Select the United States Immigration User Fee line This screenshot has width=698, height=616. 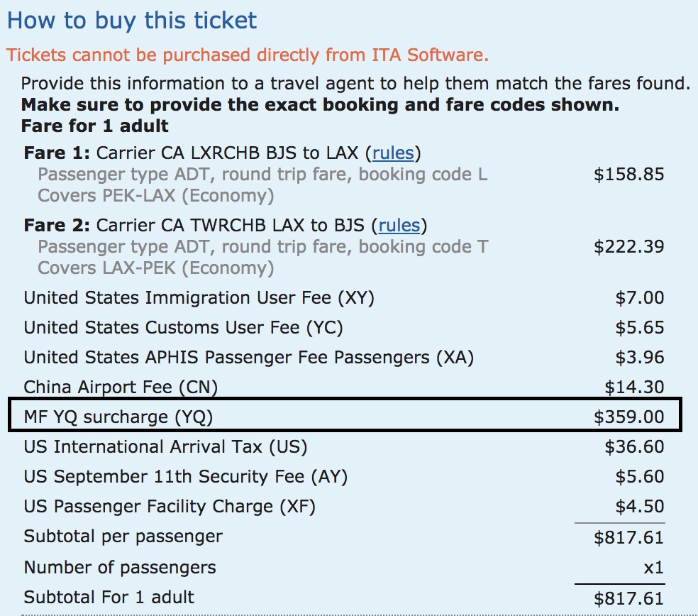(199, 298)
